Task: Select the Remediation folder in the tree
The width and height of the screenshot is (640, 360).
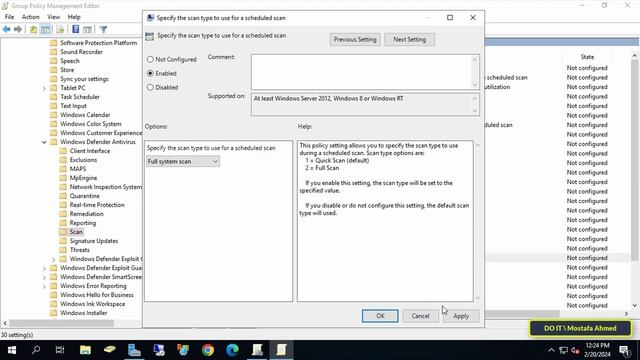Action: point(86,214)
